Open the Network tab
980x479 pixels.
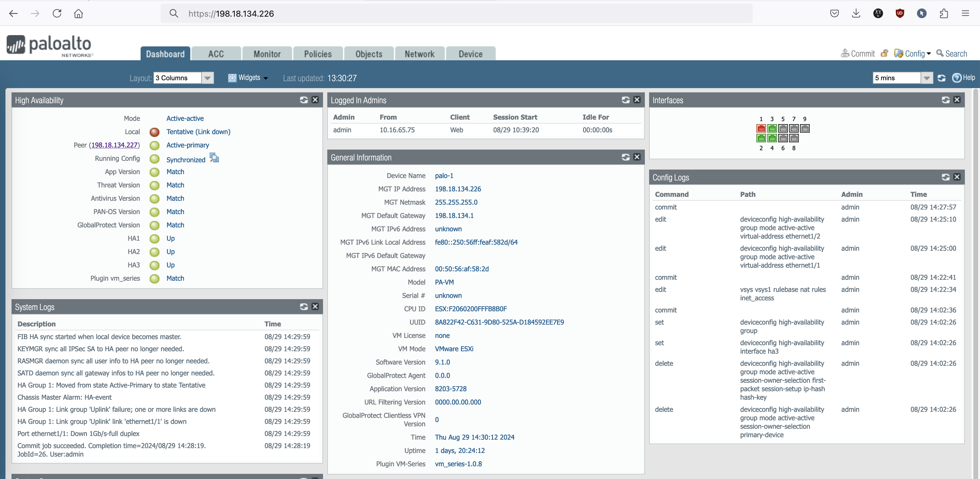coord(419,54)
